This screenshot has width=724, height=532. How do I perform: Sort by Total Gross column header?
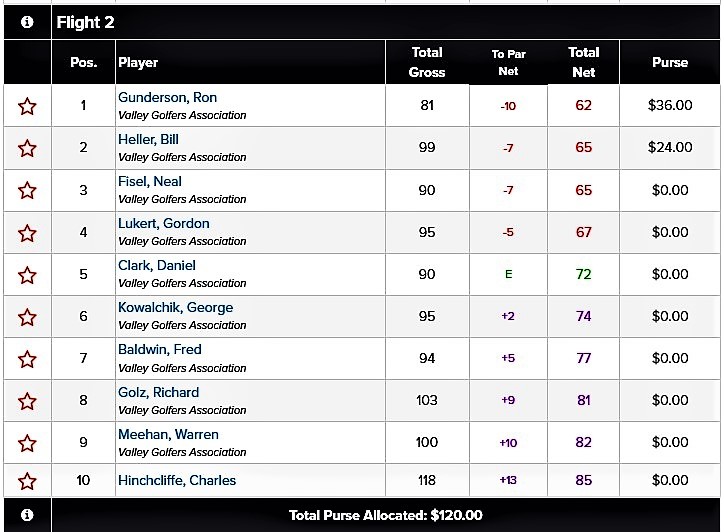[427, 62]
